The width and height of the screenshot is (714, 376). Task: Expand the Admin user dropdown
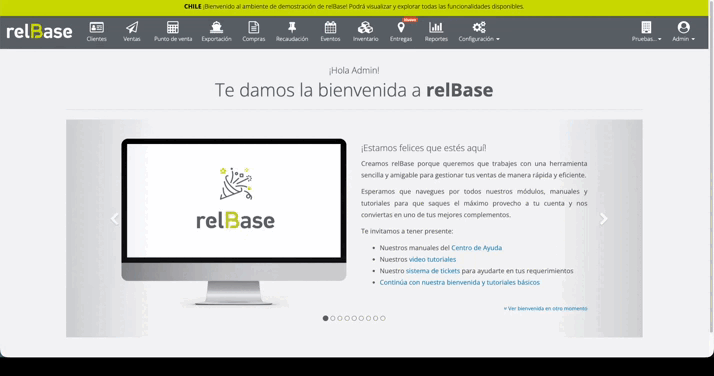(683, 32)
